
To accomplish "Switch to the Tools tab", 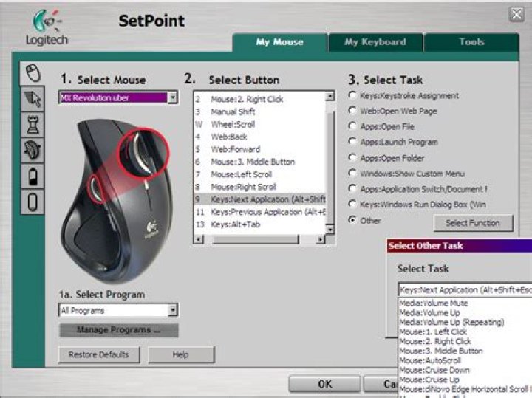I will tap(471, 42).
